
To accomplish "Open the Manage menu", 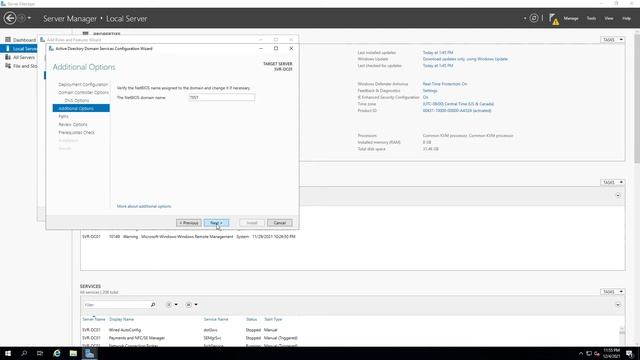I will (571, 18).
